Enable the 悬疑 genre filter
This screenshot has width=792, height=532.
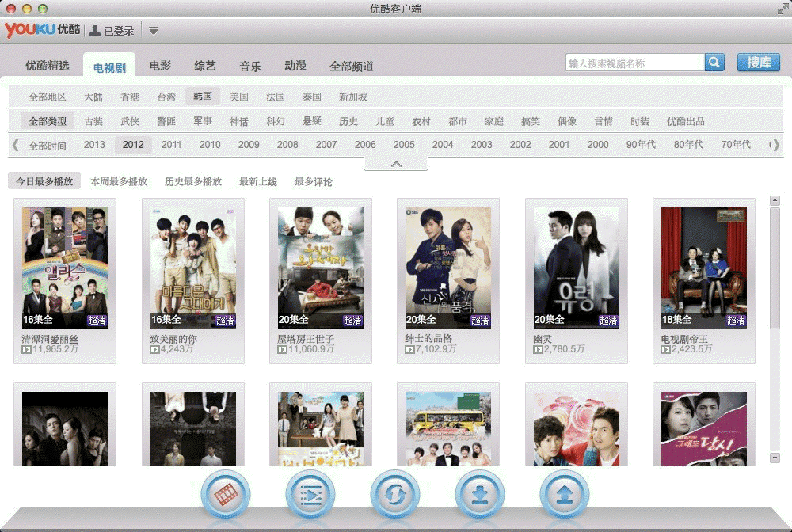[312, 121]
